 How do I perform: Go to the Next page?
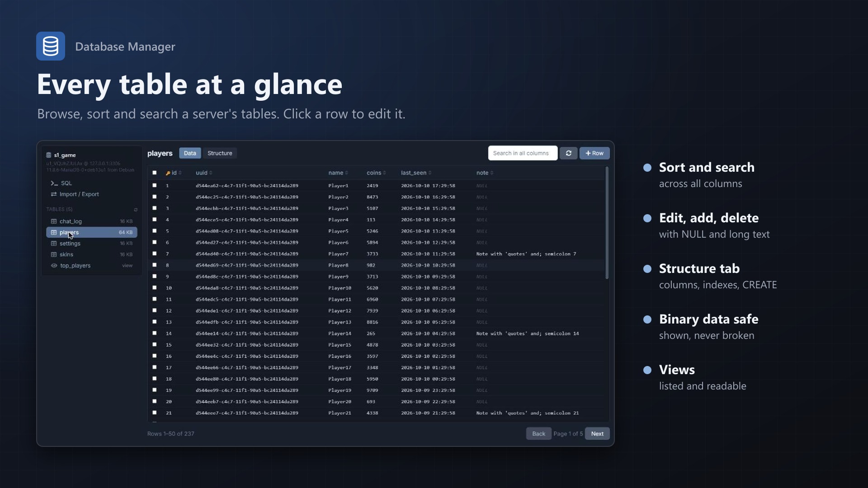tap(597, 434)
